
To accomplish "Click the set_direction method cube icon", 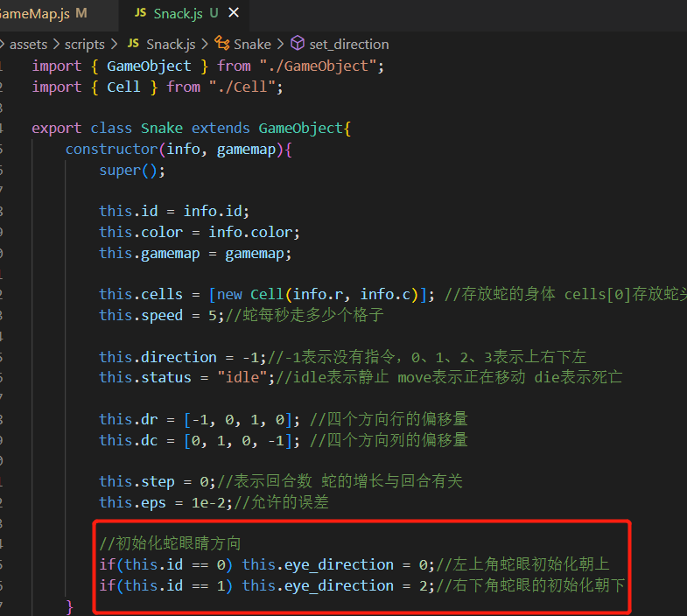I will coord(298,44).
